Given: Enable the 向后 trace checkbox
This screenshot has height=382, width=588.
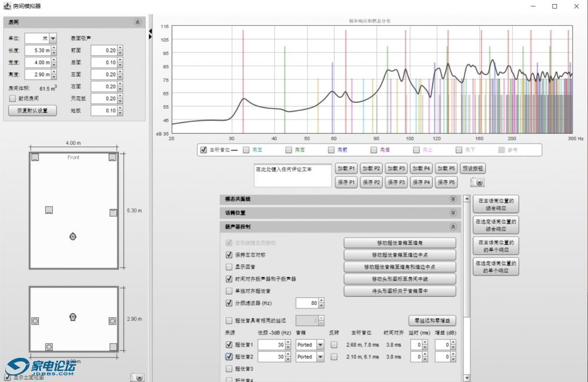Looking at the screenshot, I should pos(373,150).
